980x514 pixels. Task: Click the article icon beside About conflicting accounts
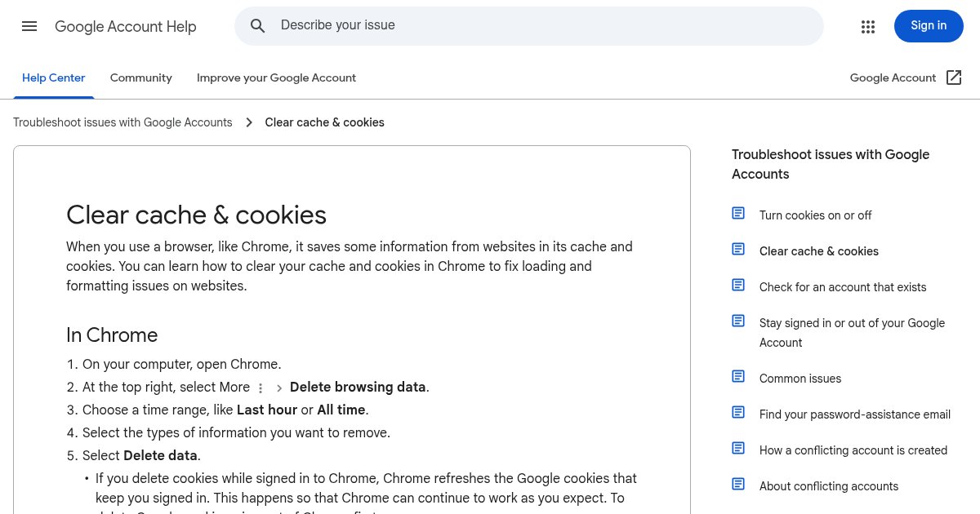(x=738, y=484)
